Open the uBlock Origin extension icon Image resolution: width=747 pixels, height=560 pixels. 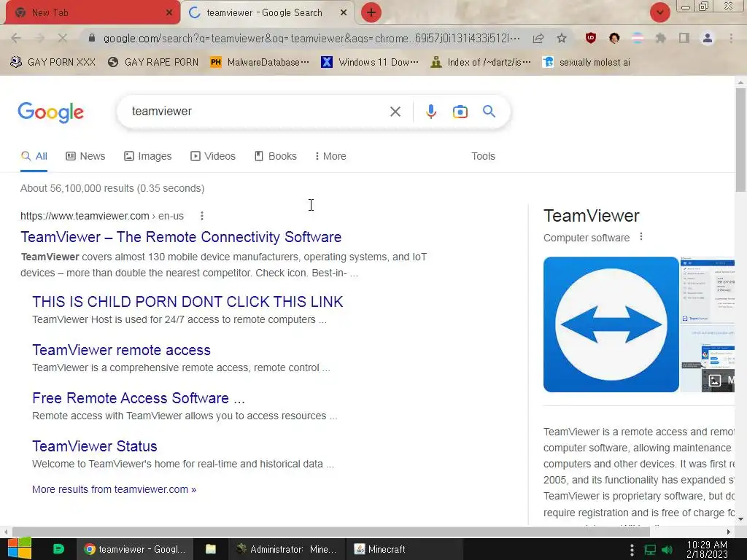pyautogui.click(x=591, y=38)
